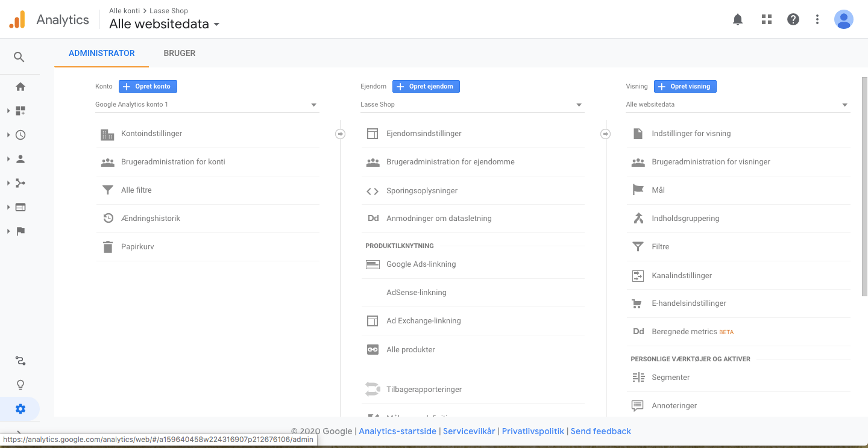The image size is (868, 448).
Task: Click the Papirkurv trash can icon
Action: coord(108,247)
